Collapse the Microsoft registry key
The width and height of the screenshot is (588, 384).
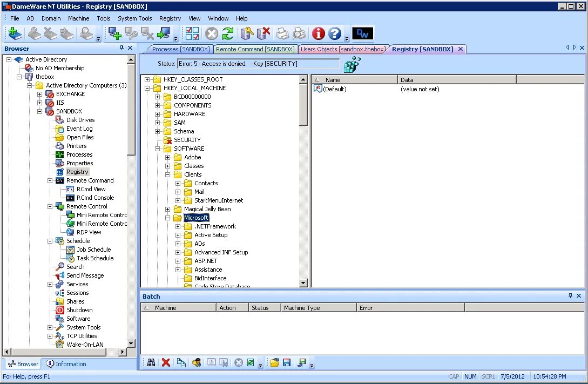[167, 218]
